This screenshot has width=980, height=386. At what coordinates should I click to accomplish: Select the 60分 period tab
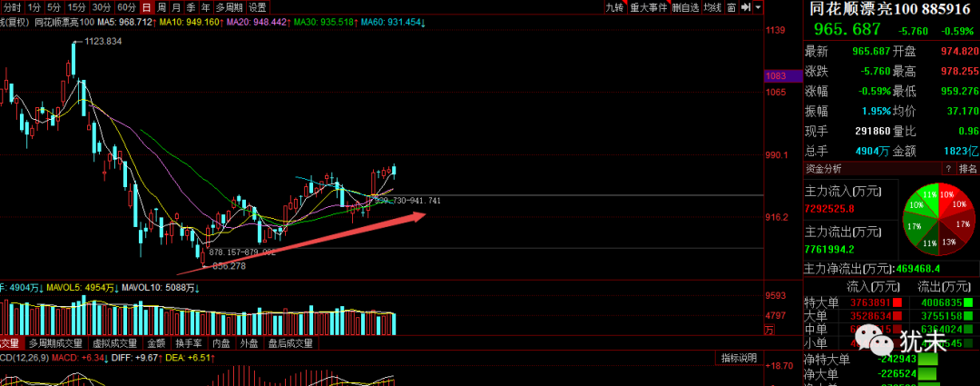pos(126,7)
